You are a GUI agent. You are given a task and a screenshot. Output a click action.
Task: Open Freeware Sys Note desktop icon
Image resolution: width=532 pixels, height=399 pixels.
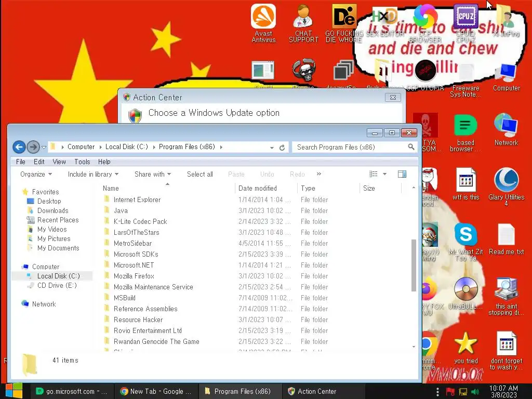click(x=465, y=80)
